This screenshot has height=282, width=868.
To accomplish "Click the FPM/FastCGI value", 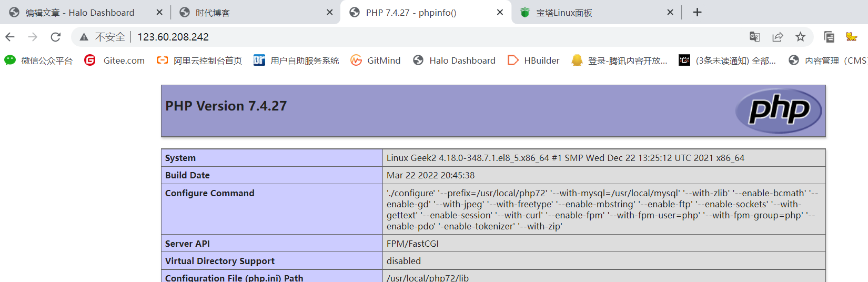I will pos(412,244).
